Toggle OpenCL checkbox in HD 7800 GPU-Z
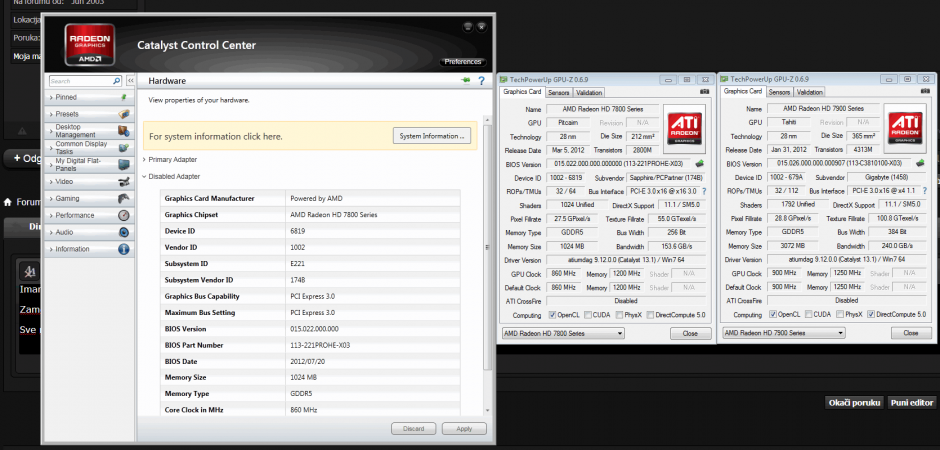This screenshot has width=940, height=450. click(x=553, y=315)
